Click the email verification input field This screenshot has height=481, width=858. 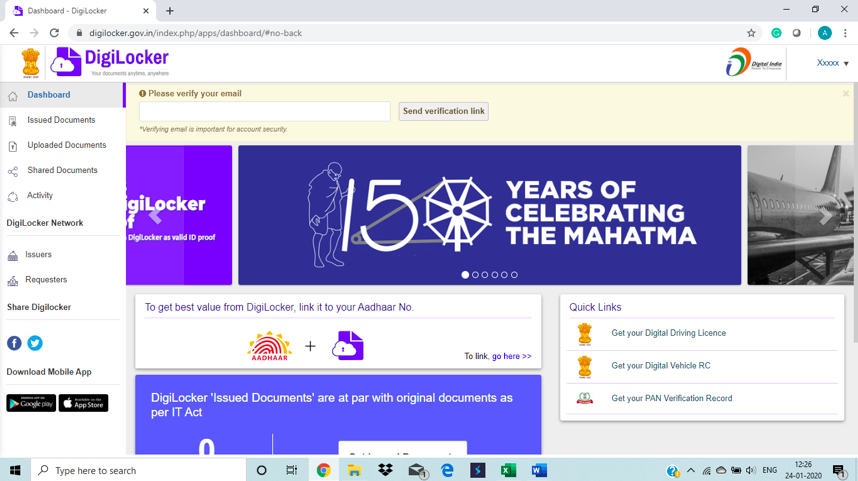point(265,111)
